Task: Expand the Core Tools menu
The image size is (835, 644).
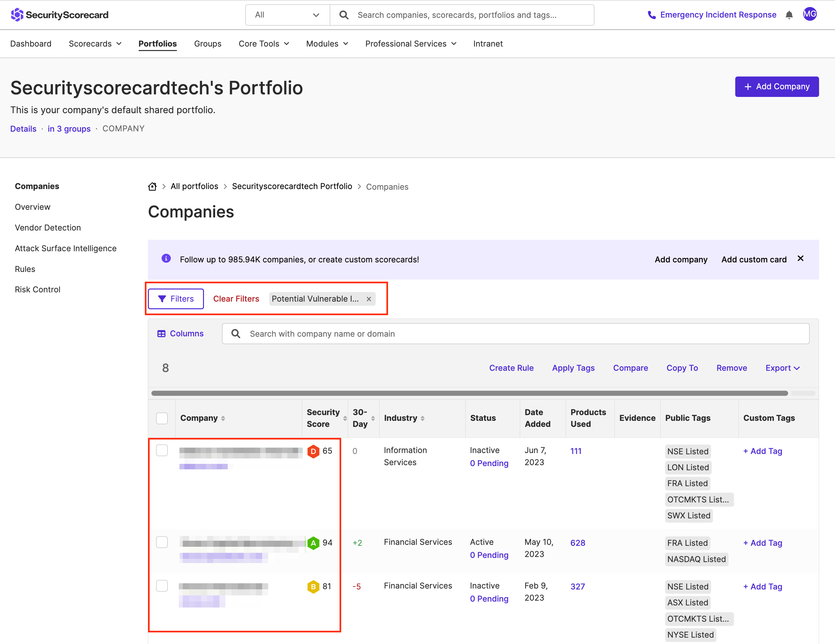Action: [x=264, y=44]
